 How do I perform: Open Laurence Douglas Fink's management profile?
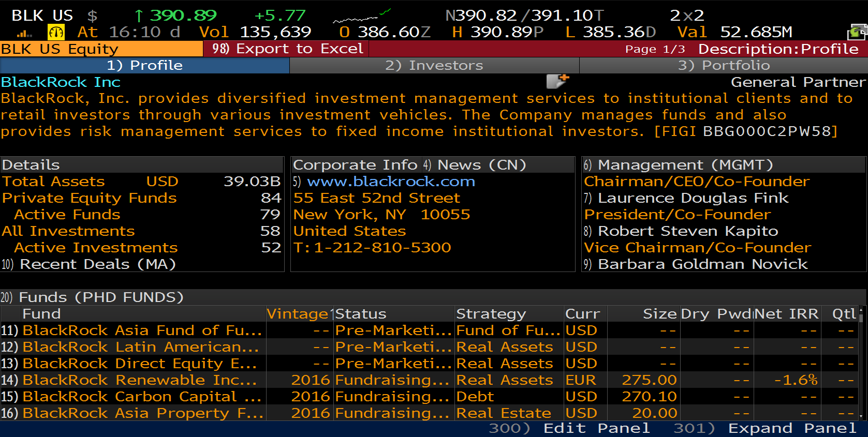693,198
